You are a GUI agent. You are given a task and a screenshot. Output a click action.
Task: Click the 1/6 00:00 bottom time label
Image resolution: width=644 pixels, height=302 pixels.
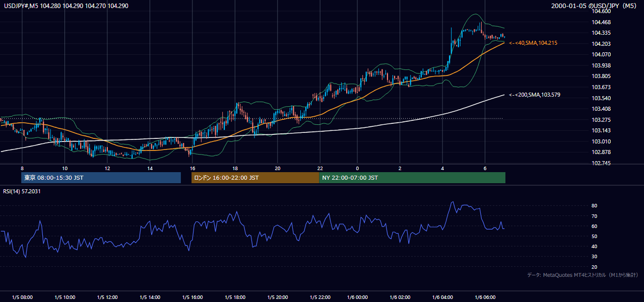(x=357, y=297)
